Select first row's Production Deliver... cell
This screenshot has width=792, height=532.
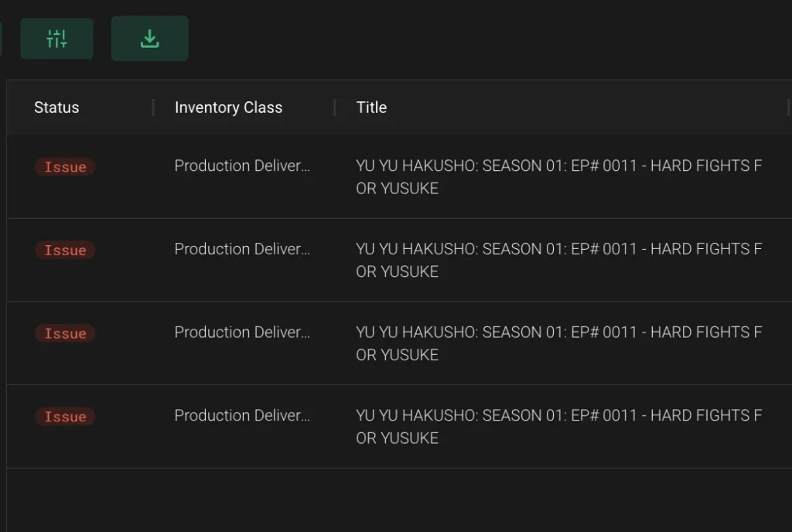pos(242,165)
